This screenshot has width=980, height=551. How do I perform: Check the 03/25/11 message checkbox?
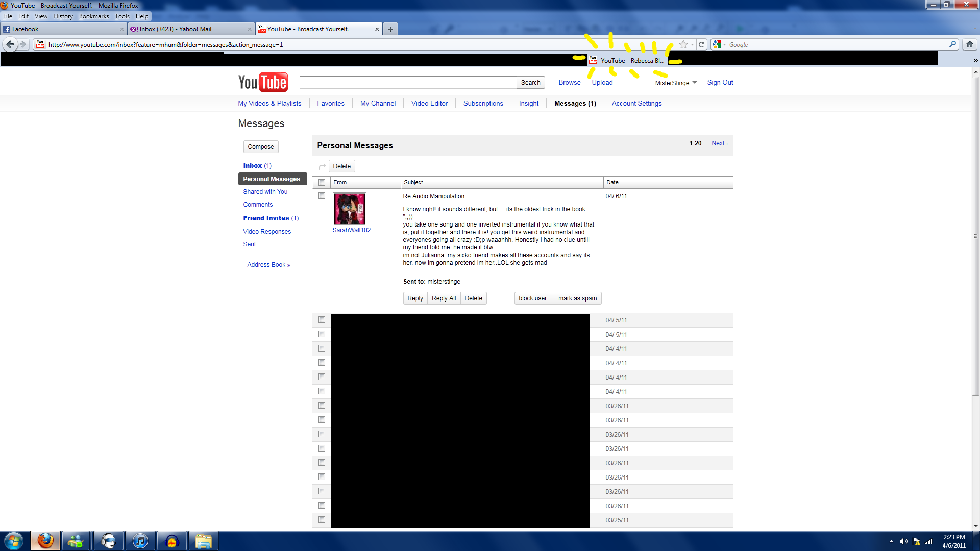point(322,520)
